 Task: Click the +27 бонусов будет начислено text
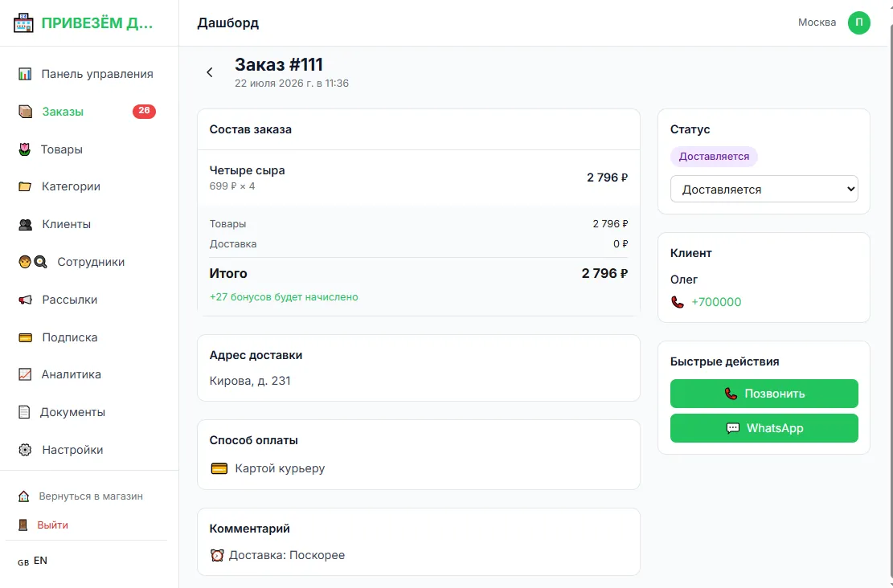284,297
